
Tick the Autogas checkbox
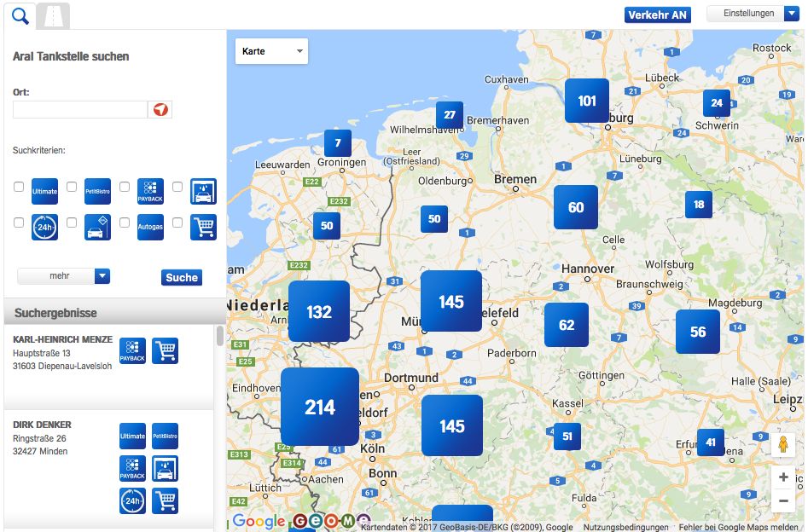(x=125, y=223)
